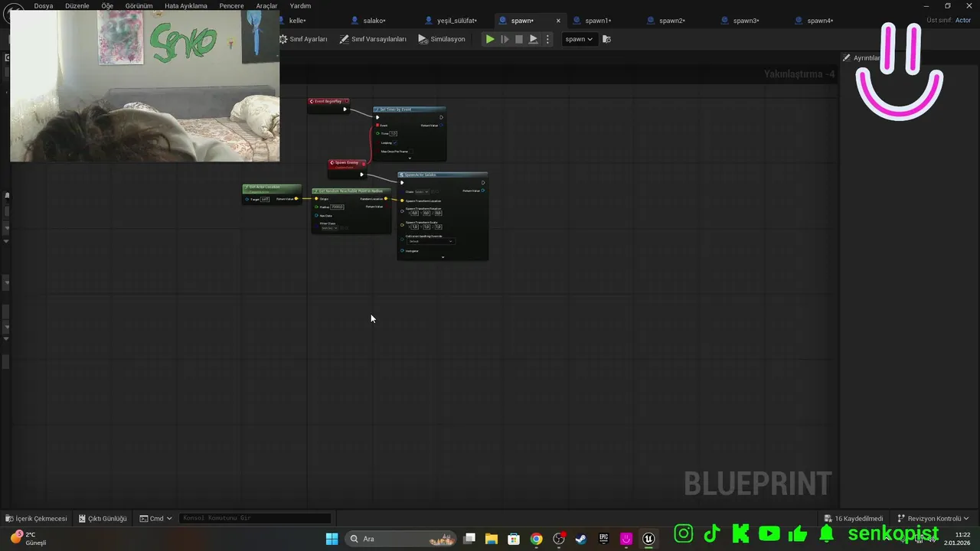Image resolution: width=980 pixels, height=551 pixels.
Task: Open the Pencere menu
Action: 231,5
